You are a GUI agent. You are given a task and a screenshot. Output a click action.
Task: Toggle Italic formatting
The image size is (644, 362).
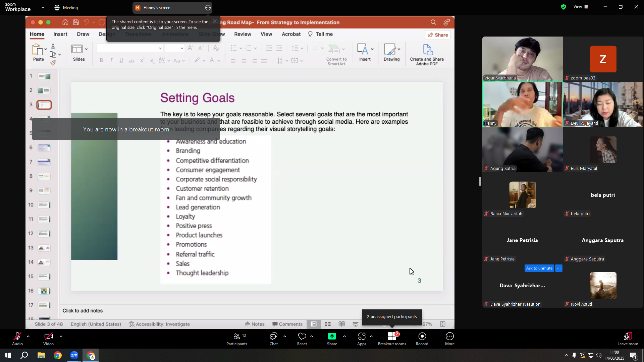coord(111,61)
